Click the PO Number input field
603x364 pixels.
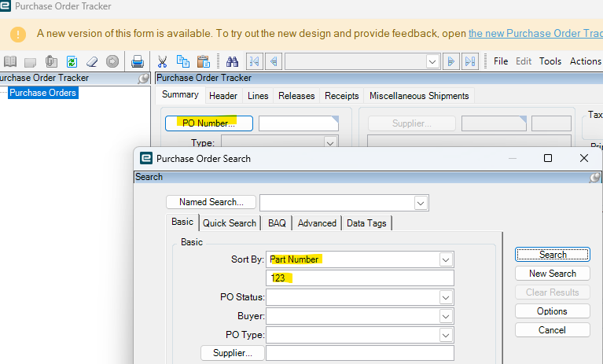299,123
